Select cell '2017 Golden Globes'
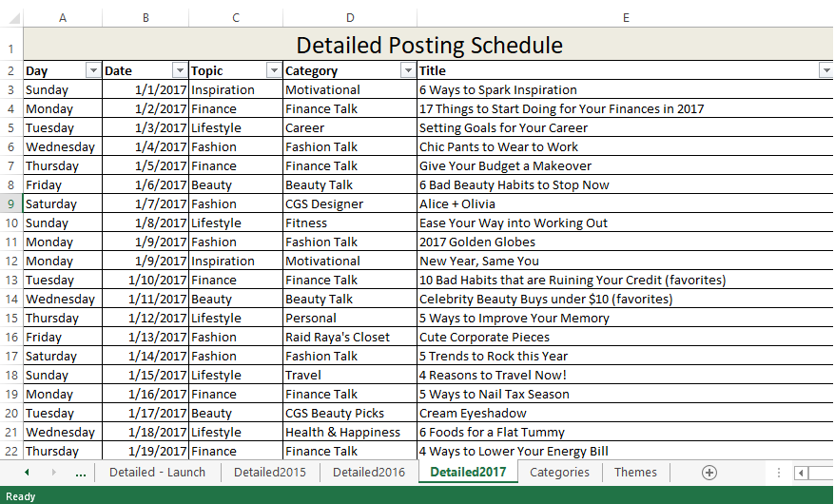Viewport: 835px width, 504px height. click(625, 242)
